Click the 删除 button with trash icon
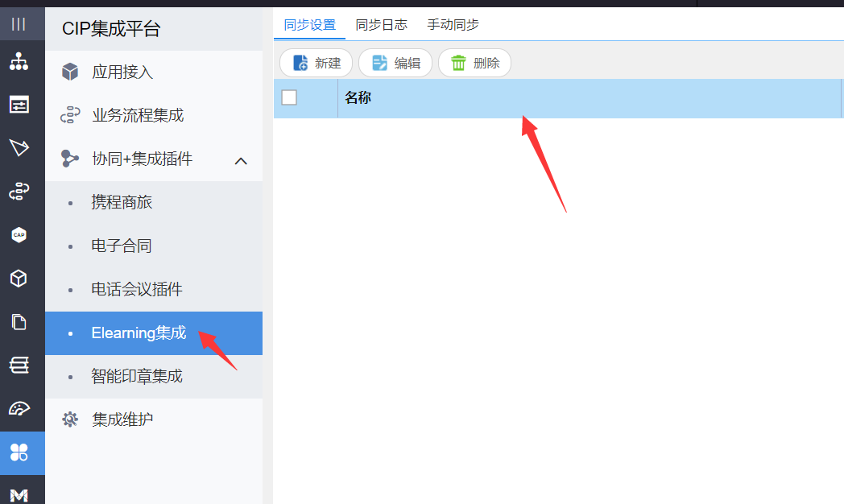This screenshot has width=844, height=504. [475, 63]
